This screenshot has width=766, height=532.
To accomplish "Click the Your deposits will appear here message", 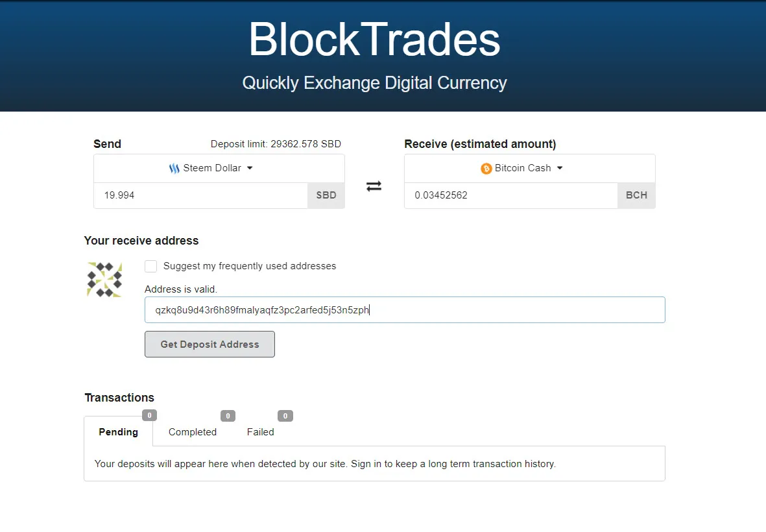I will click(x=325, y=464).
